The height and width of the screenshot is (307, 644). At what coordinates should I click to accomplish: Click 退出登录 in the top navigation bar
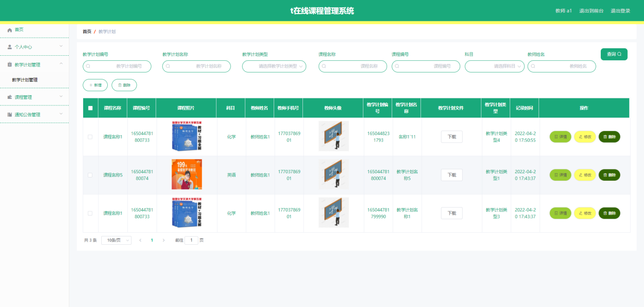click(x=621, y=10)
